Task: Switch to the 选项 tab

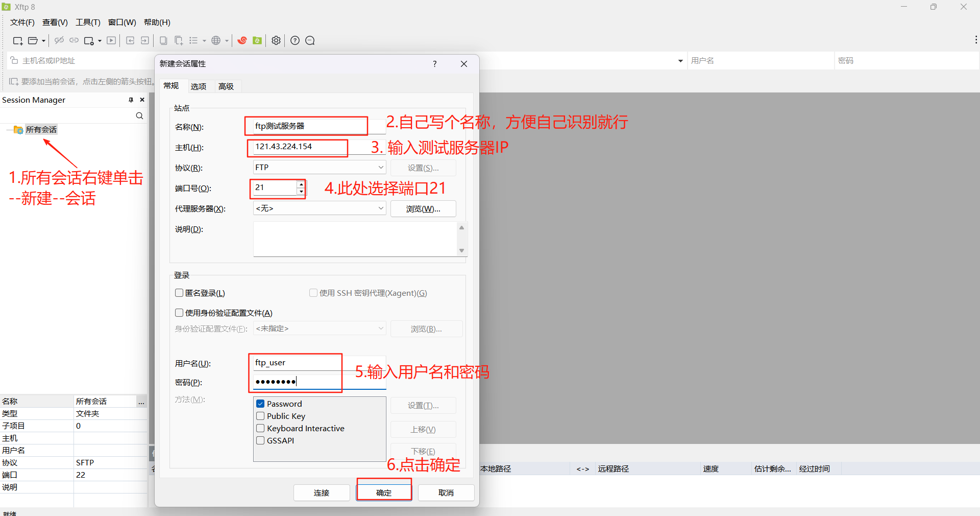Action: [x=199, y=86]
